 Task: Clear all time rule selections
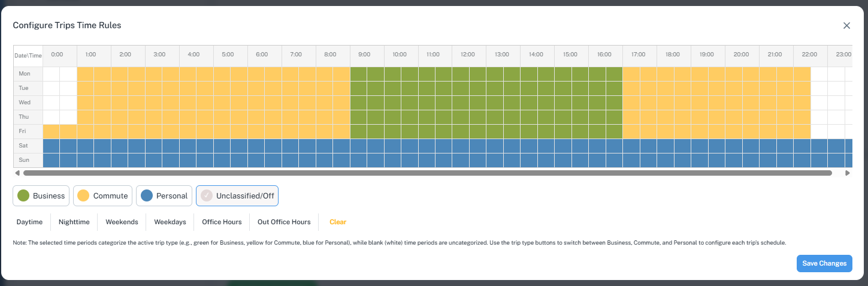point(338,222)
